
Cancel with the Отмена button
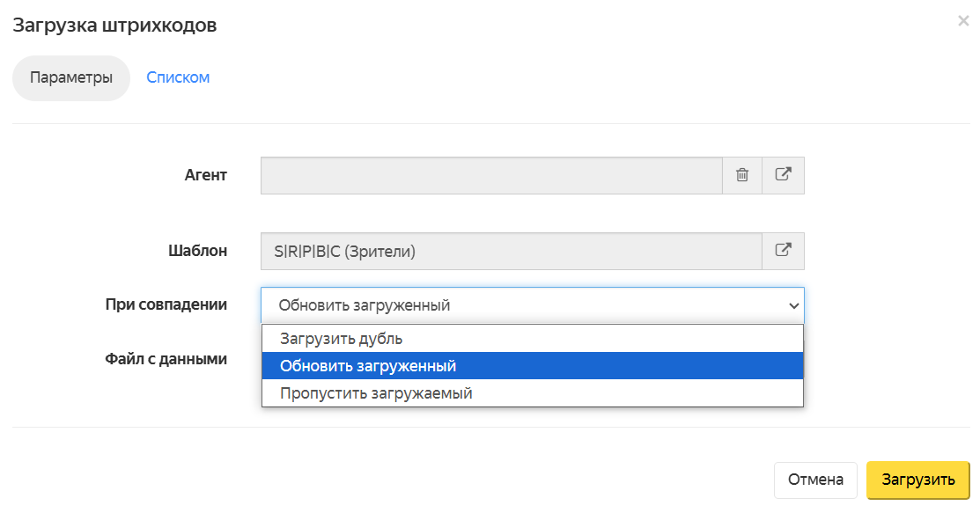click(815, 480)
